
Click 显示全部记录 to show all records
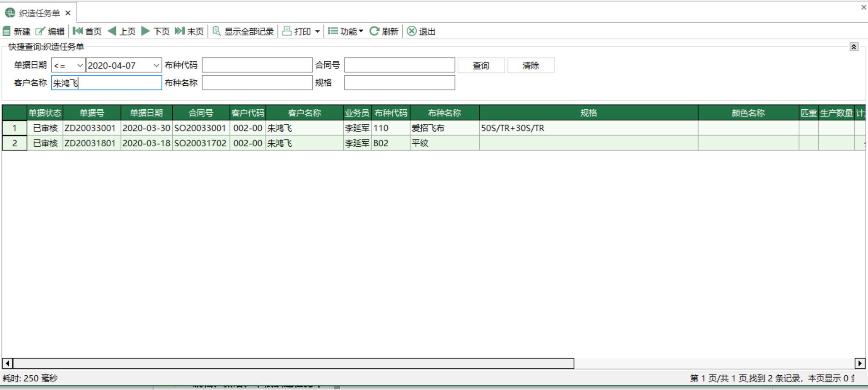tap(243, 31)
